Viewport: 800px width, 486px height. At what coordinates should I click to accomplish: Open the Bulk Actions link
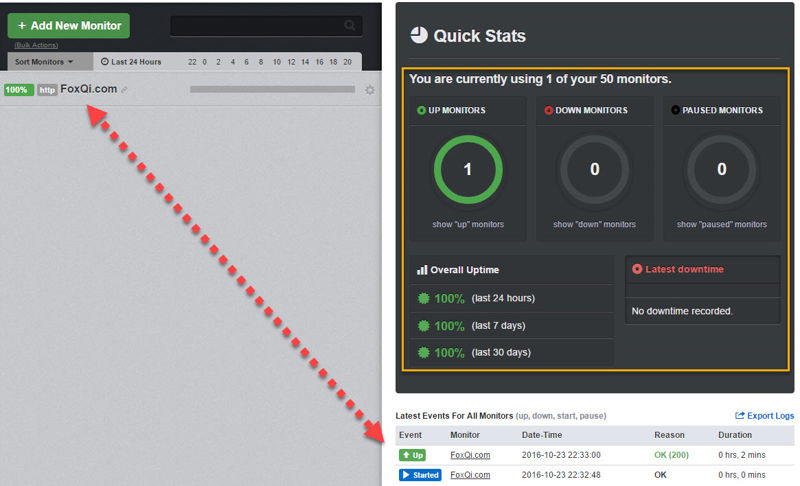click(x=36, y=45)
